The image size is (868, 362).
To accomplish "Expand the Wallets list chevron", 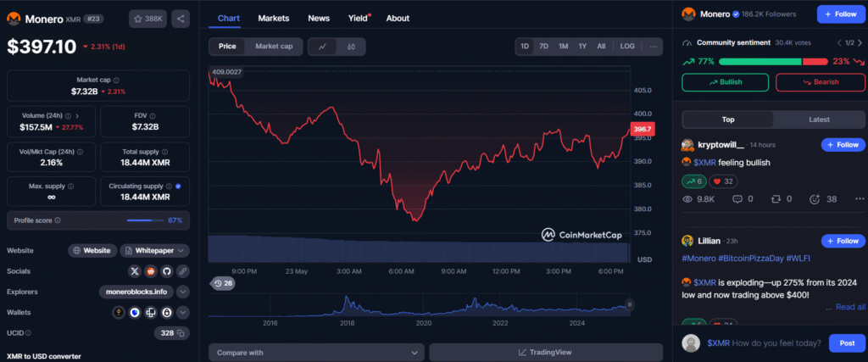I will pos(183,313).
